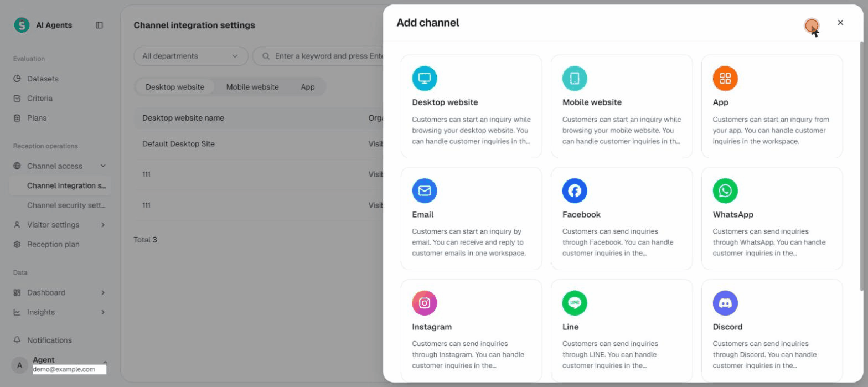Select the Instagram channel title

[432, 327]
